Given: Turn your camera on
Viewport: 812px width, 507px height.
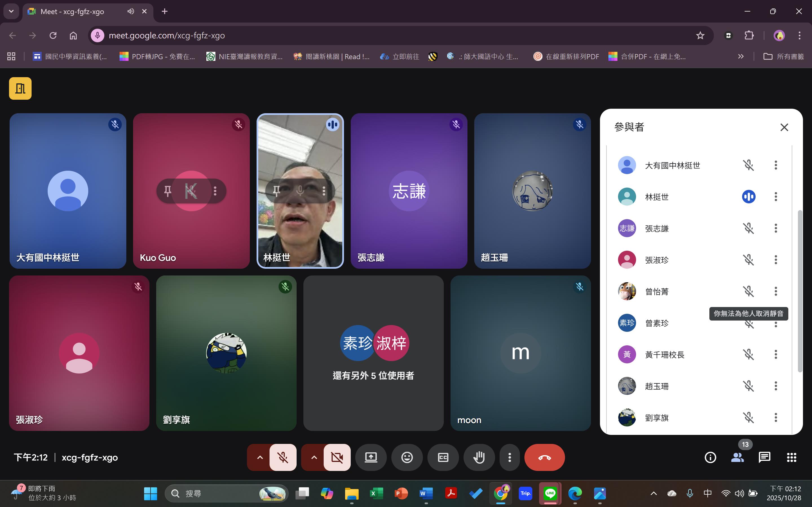Looking at the screenshot, I should tap(337, 457).
